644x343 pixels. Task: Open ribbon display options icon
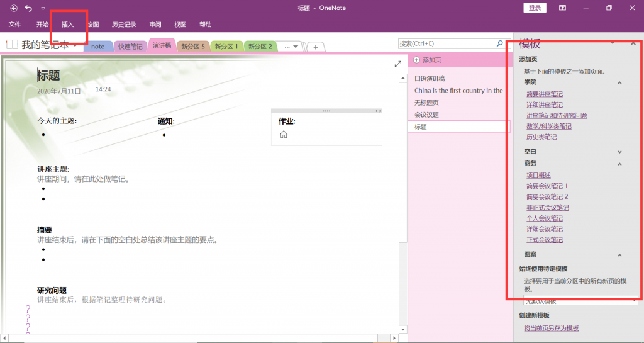[x=562, y=8]
